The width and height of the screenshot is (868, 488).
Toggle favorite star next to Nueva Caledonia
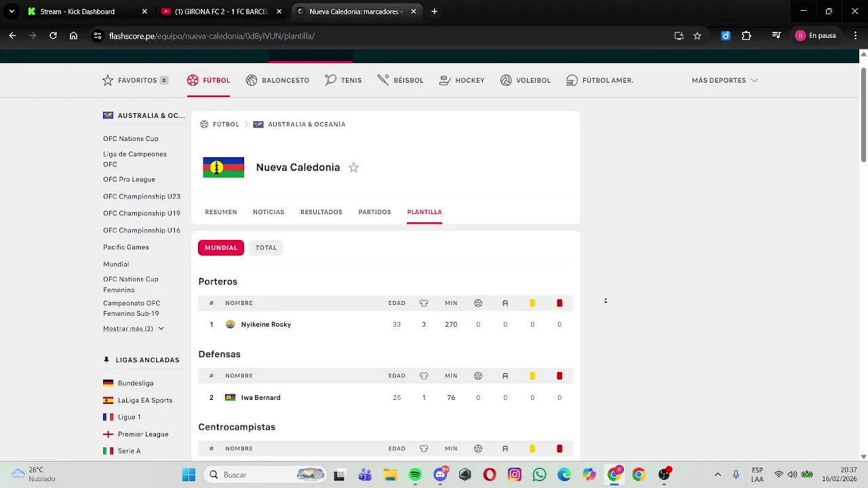point(353,167)
